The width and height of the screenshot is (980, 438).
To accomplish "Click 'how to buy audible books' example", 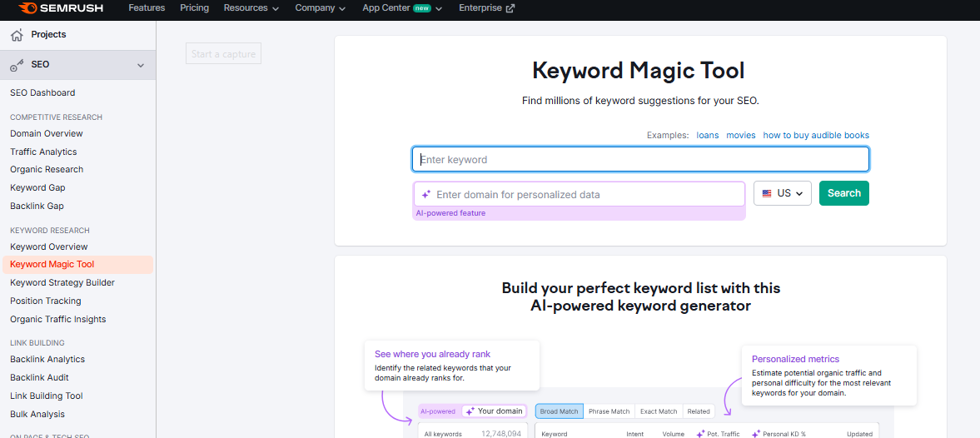I will point(816,135).
